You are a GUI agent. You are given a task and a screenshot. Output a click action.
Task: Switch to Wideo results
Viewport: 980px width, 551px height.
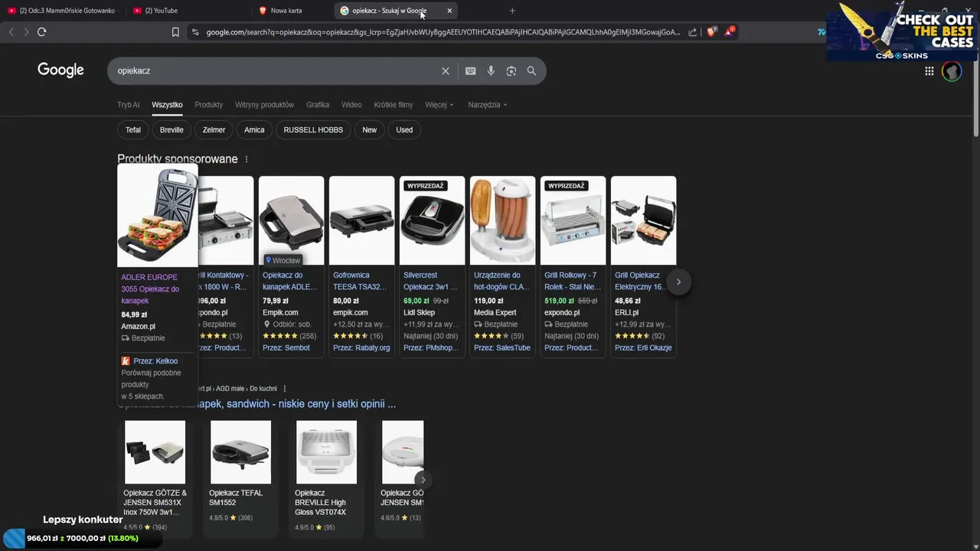tap(351, 105)
